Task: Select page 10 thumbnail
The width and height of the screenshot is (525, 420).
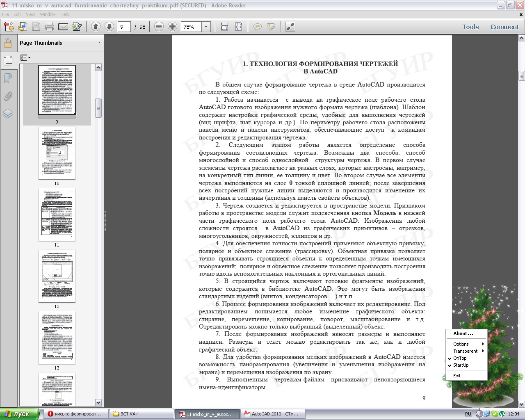Action: point(57,153)
